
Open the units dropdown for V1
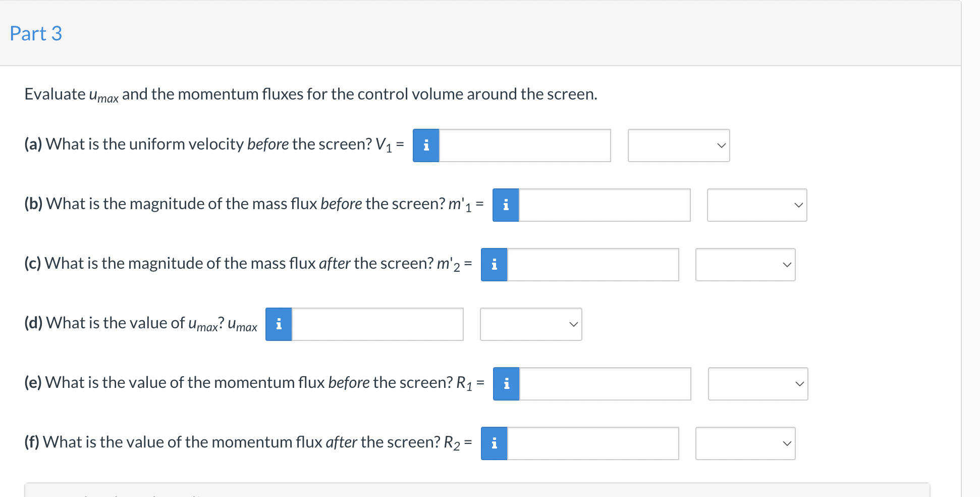coord(678,145)
